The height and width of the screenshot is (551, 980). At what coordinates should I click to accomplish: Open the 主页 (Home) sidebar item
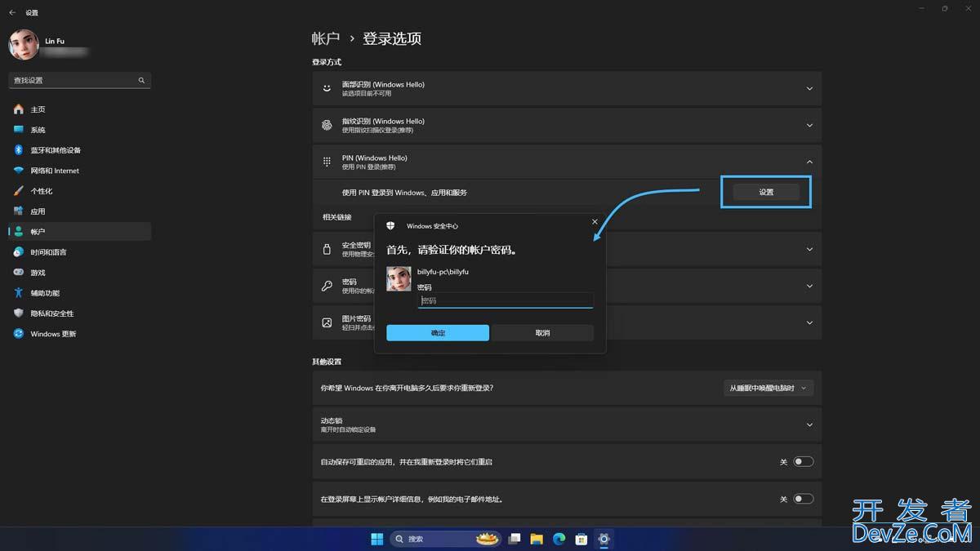coord(79,109)
